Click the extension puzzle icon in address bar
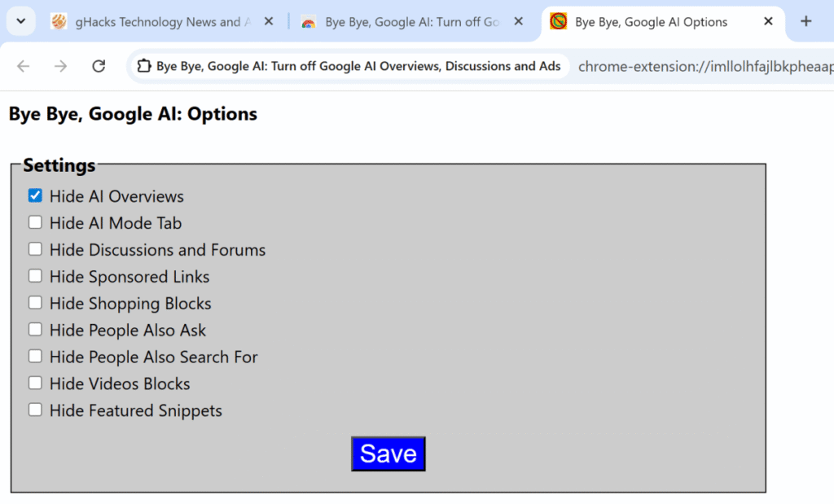 coord(143,66)
